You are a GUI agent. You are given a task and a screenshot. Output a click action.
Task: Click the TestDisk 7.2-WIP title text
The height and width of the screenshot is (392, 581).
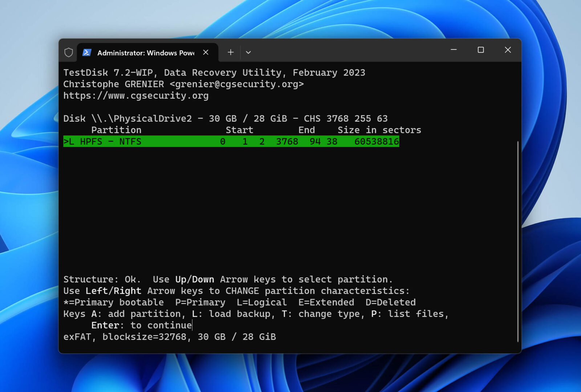[x=214, y=72]
